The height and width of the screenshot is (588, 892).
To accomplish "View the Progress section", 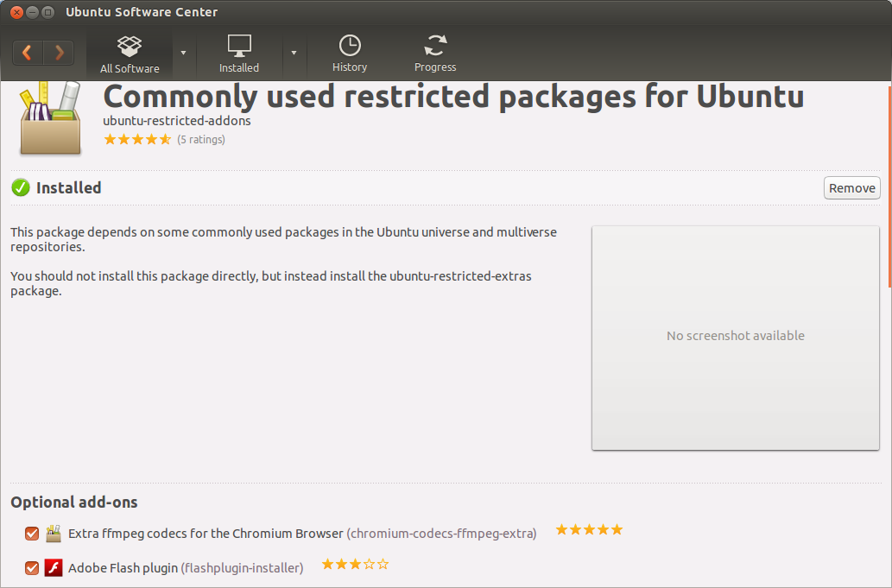I will tap(435, 54).
